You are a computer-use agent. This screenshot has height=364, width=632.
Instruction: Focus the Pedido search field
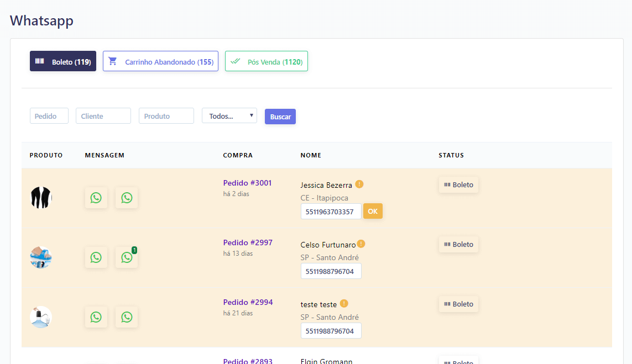coord(49,116)
